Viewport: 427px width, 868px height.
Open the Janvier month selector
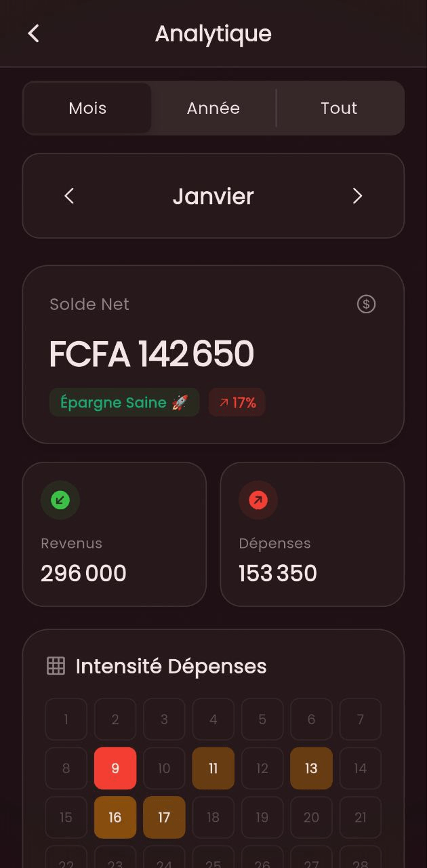(213, 196)
